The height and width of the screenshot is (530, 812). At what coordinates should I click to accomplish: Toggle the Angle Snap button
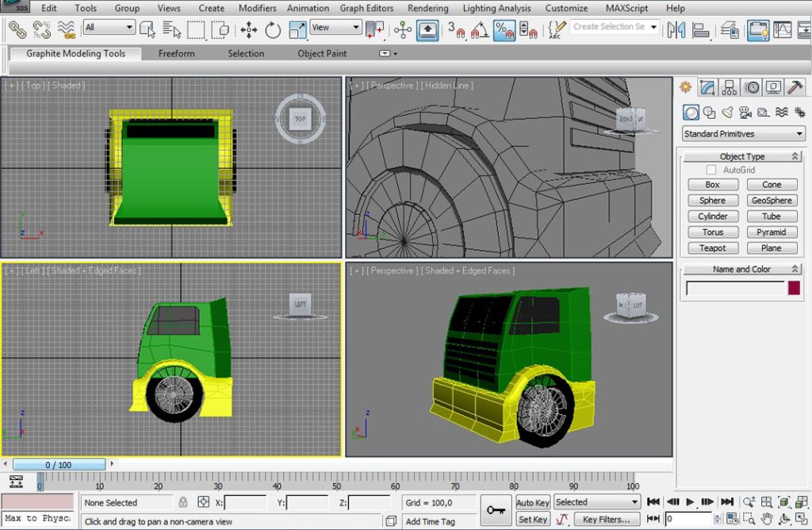480,30
